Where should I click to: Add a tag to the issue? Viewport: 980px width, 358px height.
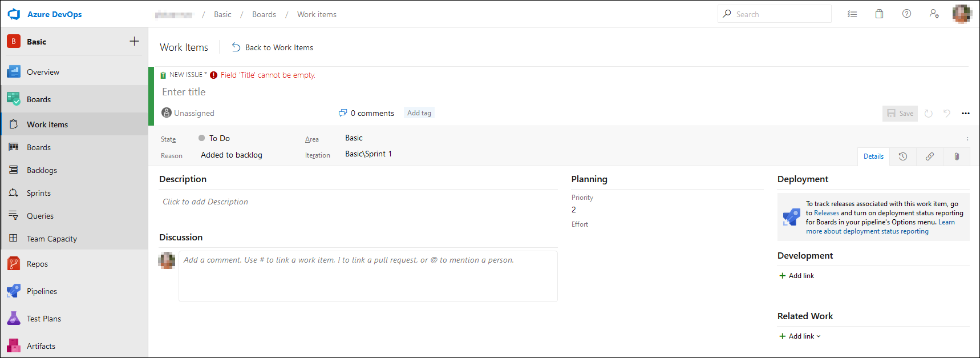point(419,113)
